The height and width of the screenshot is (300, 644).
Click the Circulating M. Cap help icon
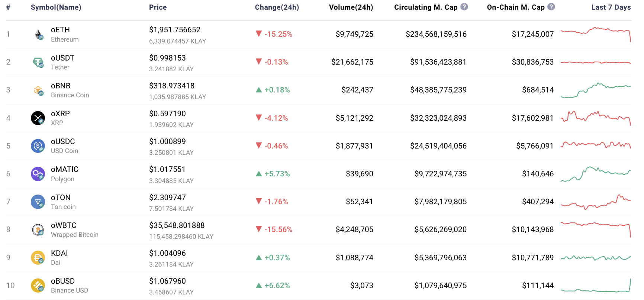click(x=464, y=7)
